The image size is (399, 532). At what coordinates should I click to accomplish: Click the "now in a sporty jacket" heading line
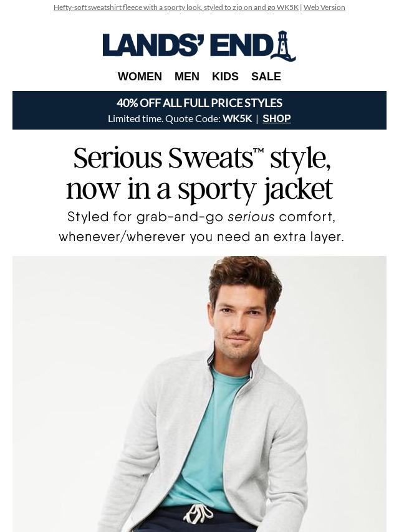pyautogui.click(x=199, y=189)
